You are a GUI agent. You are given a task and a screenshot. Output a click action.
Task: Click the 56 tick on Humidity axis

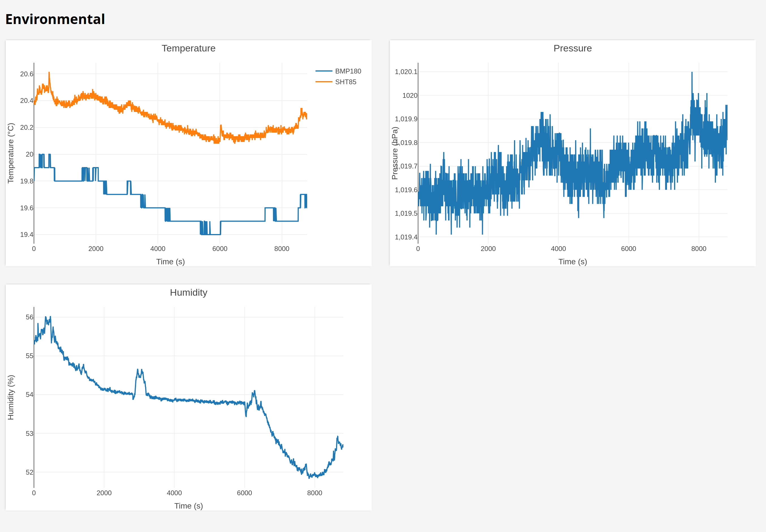tap(29, 317)
